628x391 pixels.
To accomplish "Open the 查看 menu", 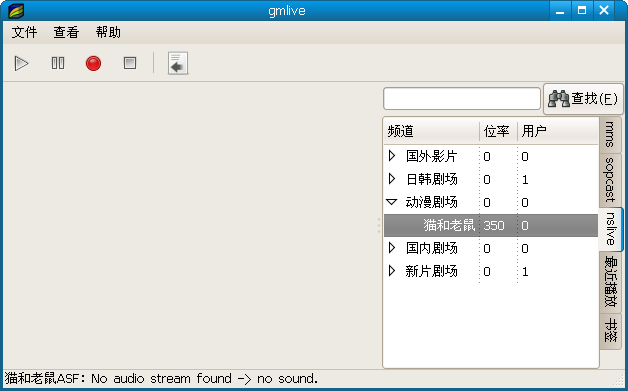I will (x=66, y=32).
